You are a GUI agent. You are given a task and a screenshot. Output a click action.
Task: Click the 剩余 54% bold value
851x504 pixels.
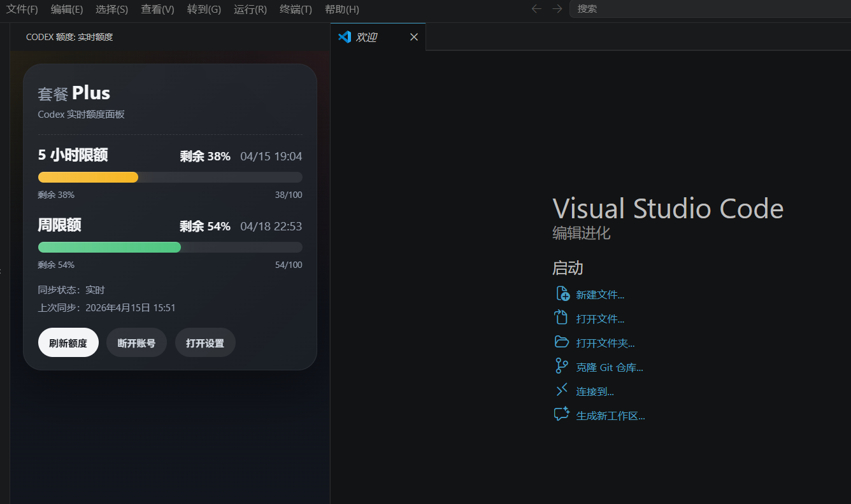click(x=205, y=226)
